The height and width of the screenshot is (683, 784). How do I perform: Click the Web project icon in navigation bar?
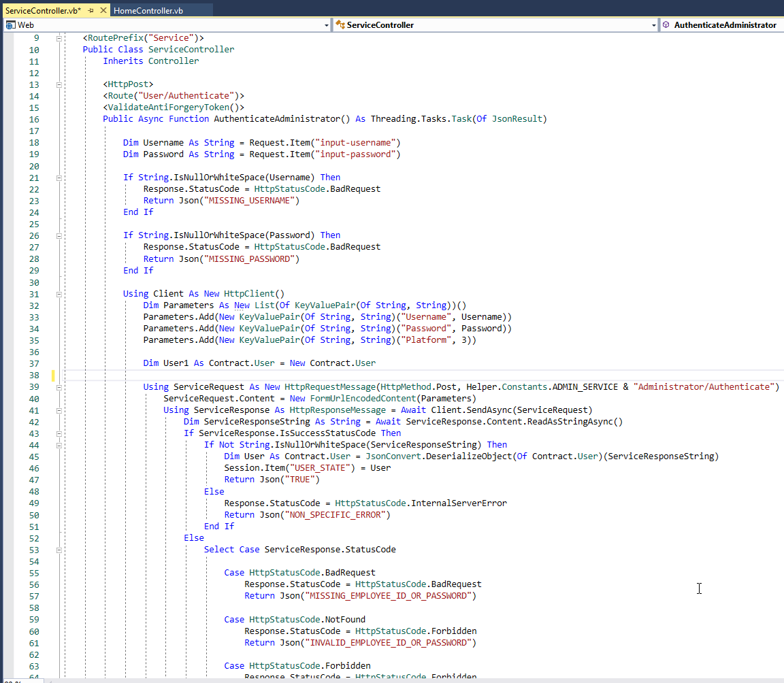click(x=10, y=25)
